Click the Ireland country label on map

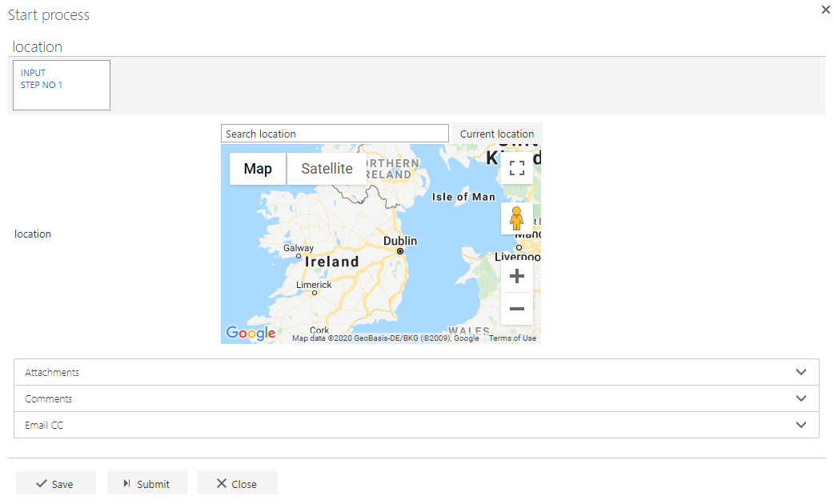point(332,262)
